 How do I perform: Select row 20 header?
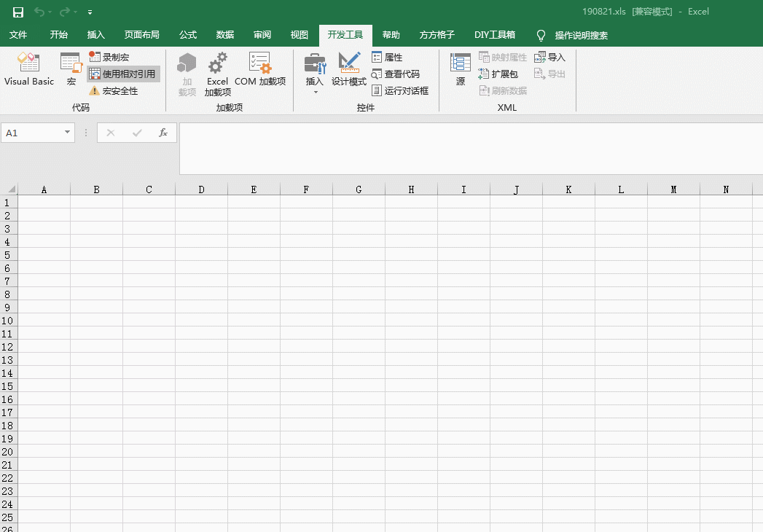(9, 452)
